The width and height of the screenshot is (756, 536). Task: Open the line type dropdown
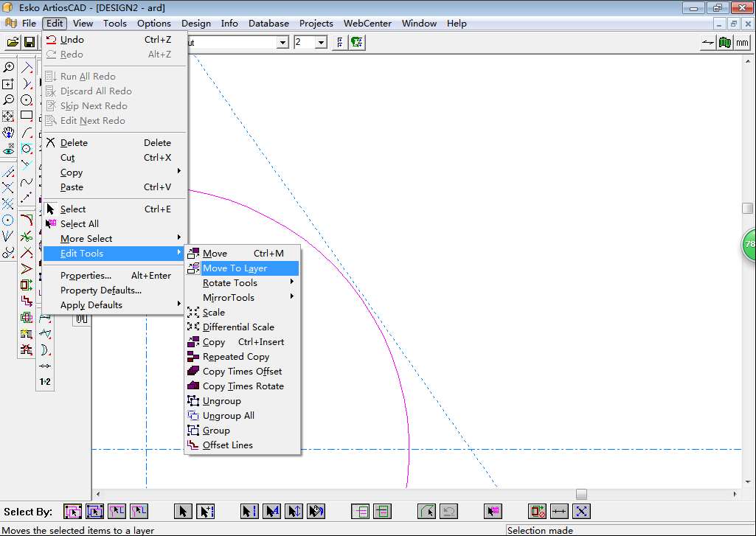(282, 43)
